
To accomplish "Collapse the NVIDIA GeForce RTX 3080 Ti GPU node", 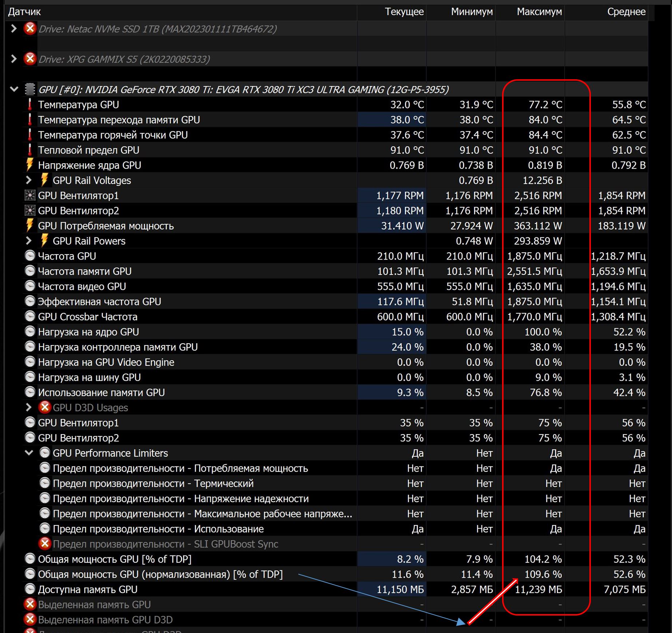I will 14,89.
